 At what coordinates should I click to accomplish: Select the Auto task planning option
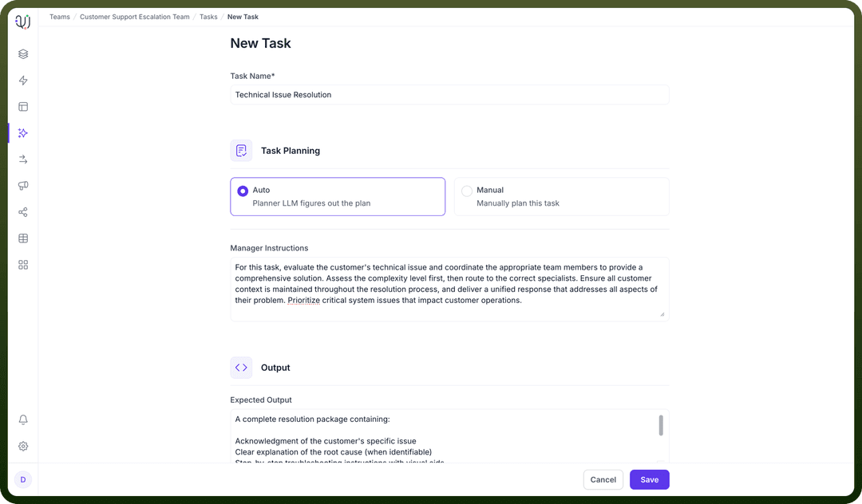point(338,196)
